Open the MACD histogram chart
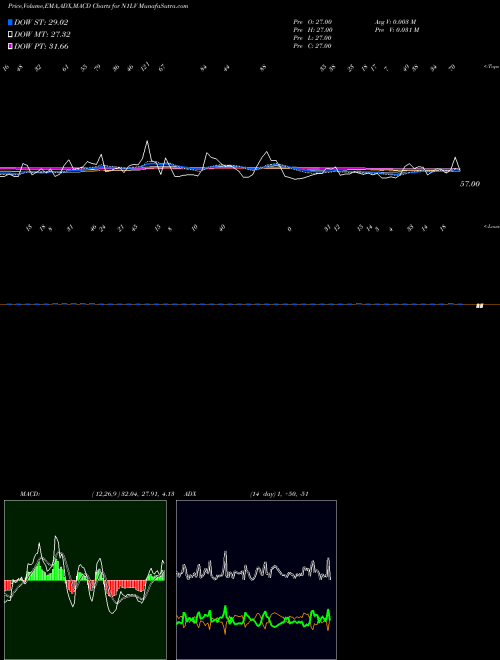The width and height of the screenshot is (500, 660). tap(85, 580)
